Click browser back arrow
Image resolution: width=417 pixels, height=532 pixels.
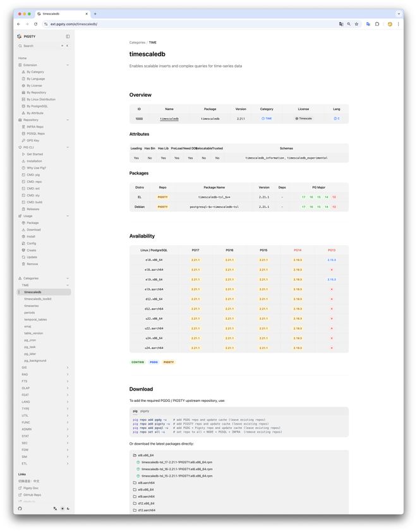(19, 24)
